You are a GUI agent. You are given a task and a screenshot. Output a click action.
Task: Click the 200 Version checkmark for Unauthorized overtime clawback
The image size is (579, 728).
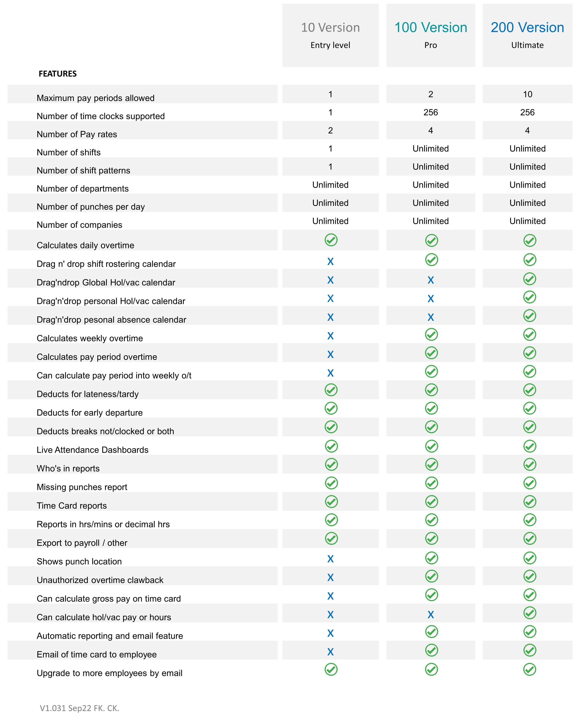[529, 576]
